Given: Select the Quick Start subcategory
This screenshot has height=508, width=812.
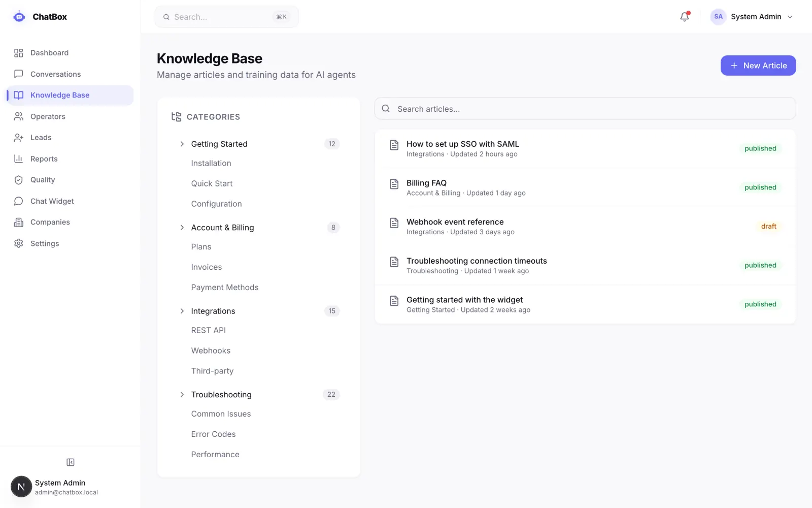Looking at the screenshot, I should click(x=212, y=184).
